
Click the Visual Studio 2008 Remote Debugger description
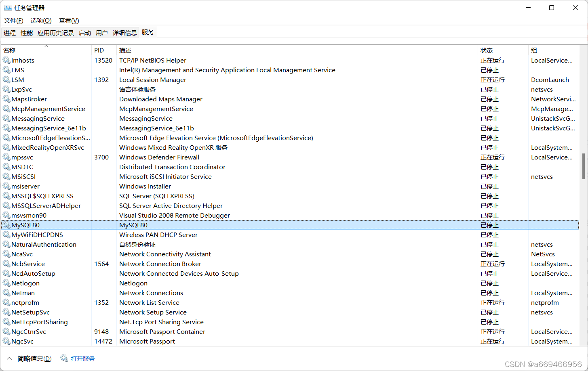(175, 216)
